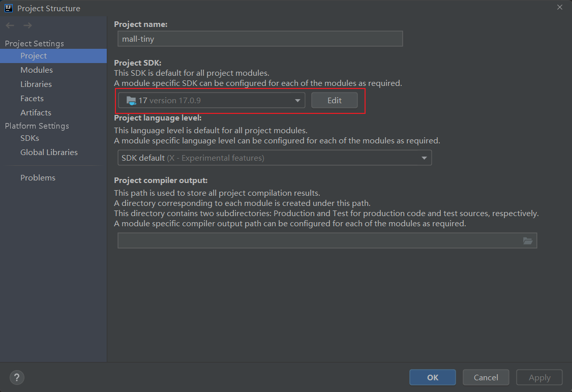Click Edit button beside Project SDK
Screen dimensions: 572x392
[x=334, y=101]
